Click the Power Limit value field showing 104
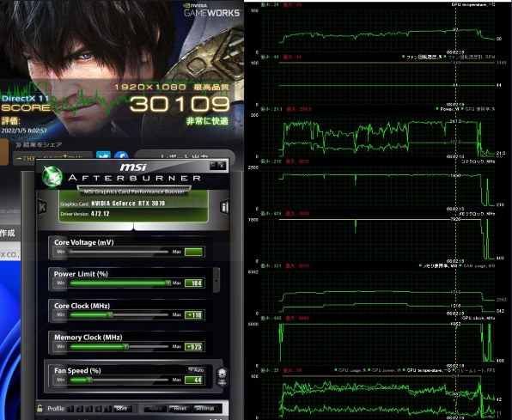Screen dimensions: 512x420 (x=194, y=283)
